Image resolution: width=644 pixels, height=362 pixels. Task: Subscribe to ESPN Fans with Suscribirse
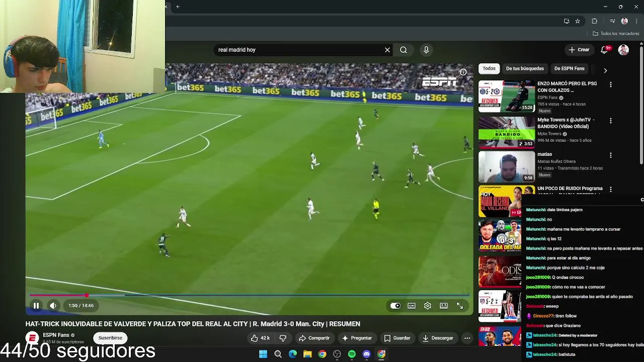(x=110, y=338)
